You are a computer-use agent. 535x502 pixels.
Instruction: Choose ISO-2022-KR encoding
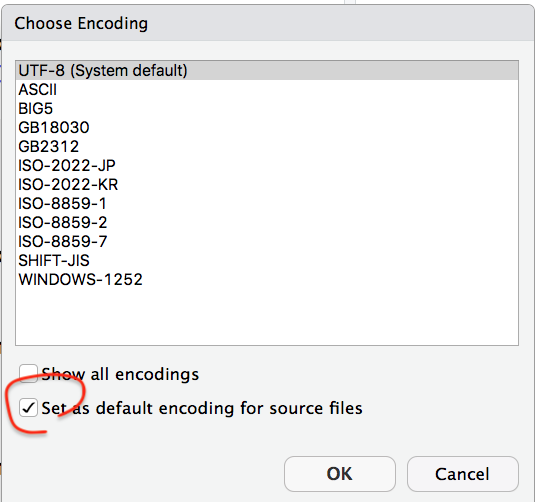point(267,185)
